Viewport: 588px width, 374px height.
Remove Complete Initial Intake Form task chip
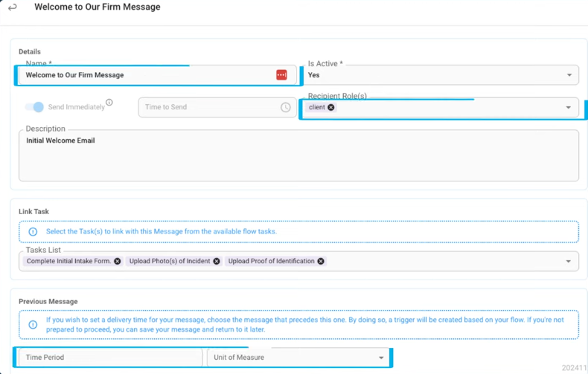pyautogui.click(x=118, y=261)
